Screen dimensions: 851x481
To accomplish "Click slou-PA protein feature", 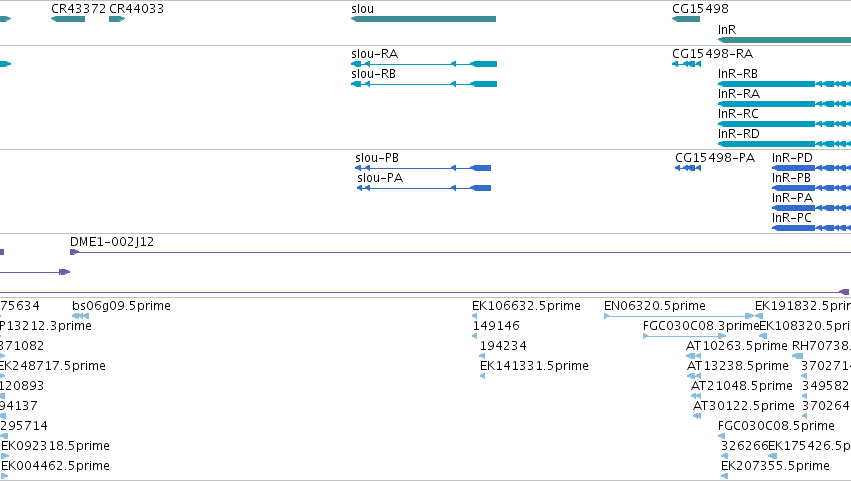I will point(424,188).
